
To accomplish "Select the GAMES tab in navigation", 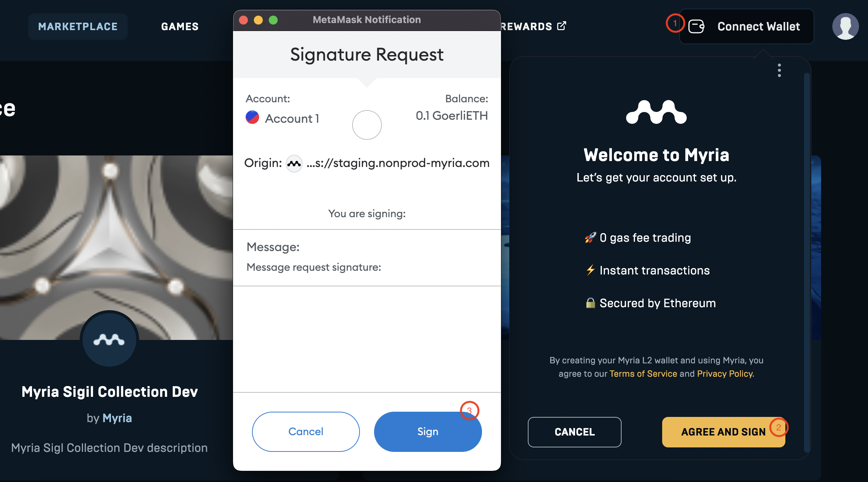I will tap(179, 26).
